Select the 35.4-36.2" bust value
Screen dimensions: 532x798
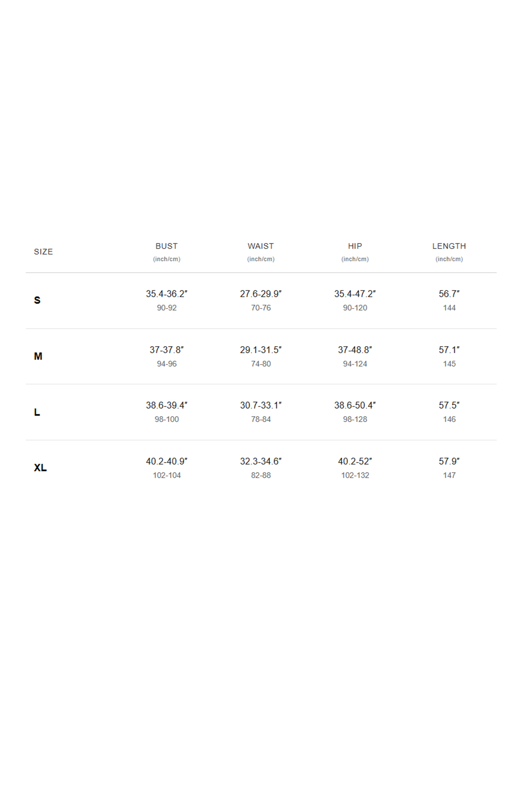(167, 294)
